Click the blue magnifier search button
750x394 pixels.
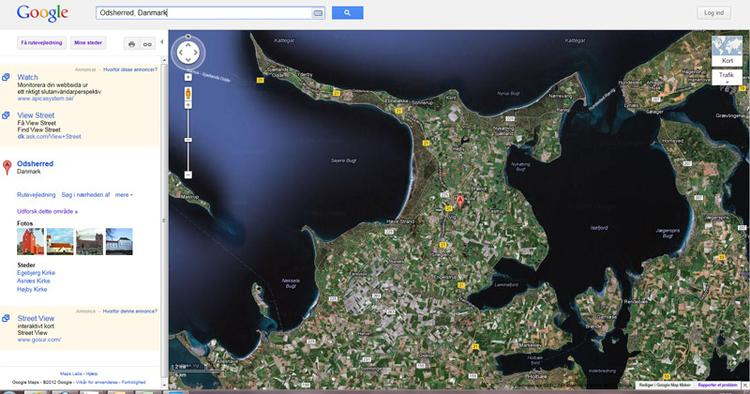click(x=347, y=13)
